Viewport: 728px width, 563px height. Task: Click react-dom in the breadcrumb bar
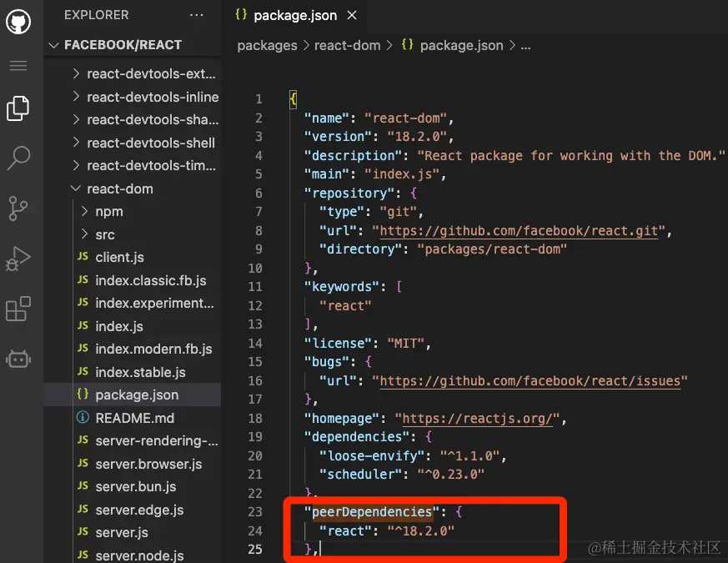(347, 45)
